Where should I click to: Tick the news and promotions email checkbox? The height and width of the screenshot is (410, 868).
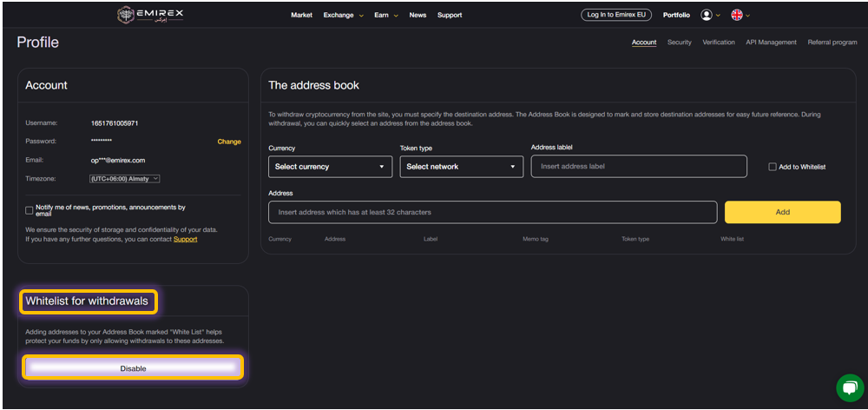click(x=30, y=210)
